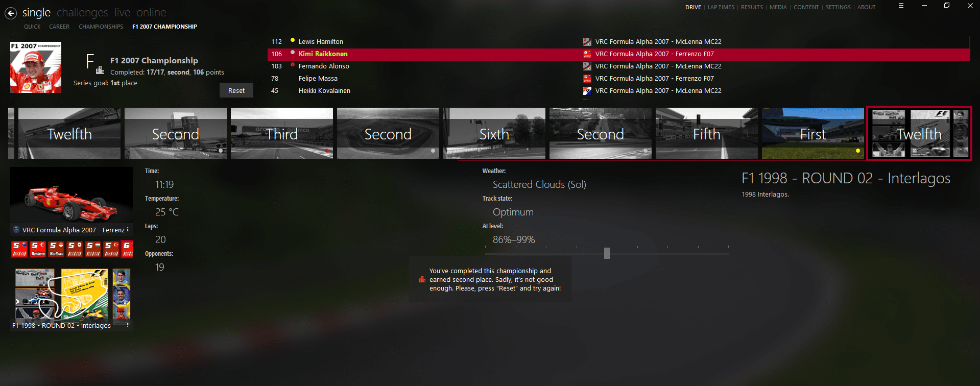This screenshot has width=980, height=386.
Task: Go to the CAREER sub-tab
Action: pos(59,27)
